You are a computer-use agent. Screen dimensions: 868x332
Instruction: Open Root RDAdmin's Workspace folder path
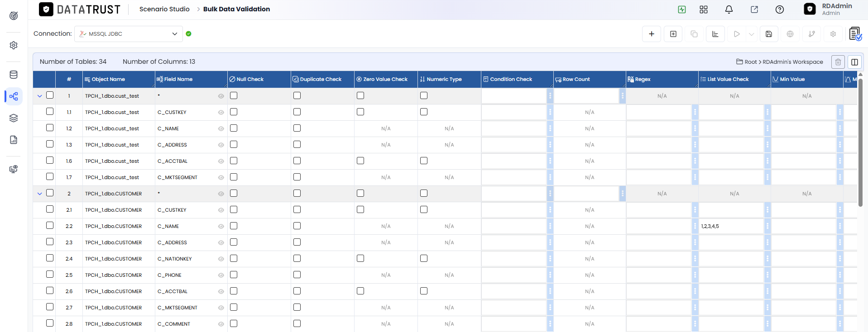(780, 62)
